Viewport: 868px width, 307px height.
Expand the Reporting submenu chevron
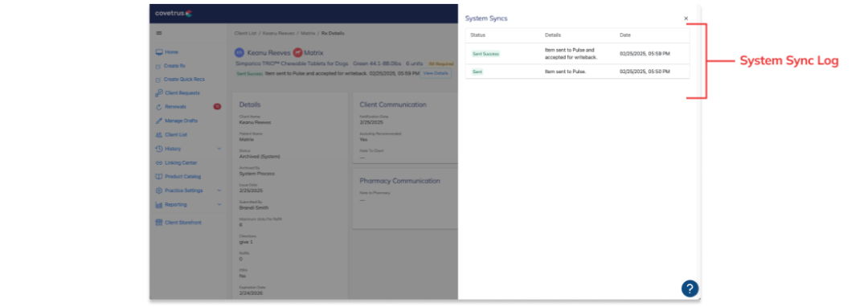pyautogui.click(x=219, y=205)
